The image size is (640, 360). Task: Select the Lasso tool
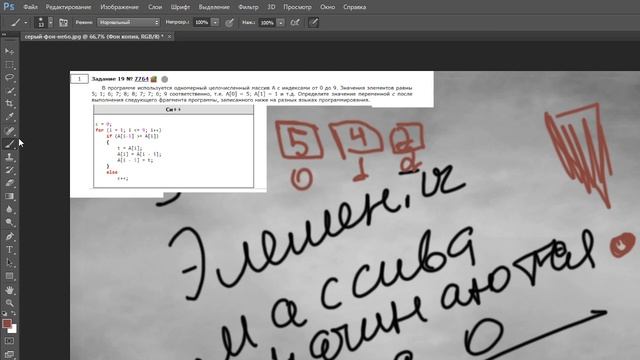pos(9,78)
